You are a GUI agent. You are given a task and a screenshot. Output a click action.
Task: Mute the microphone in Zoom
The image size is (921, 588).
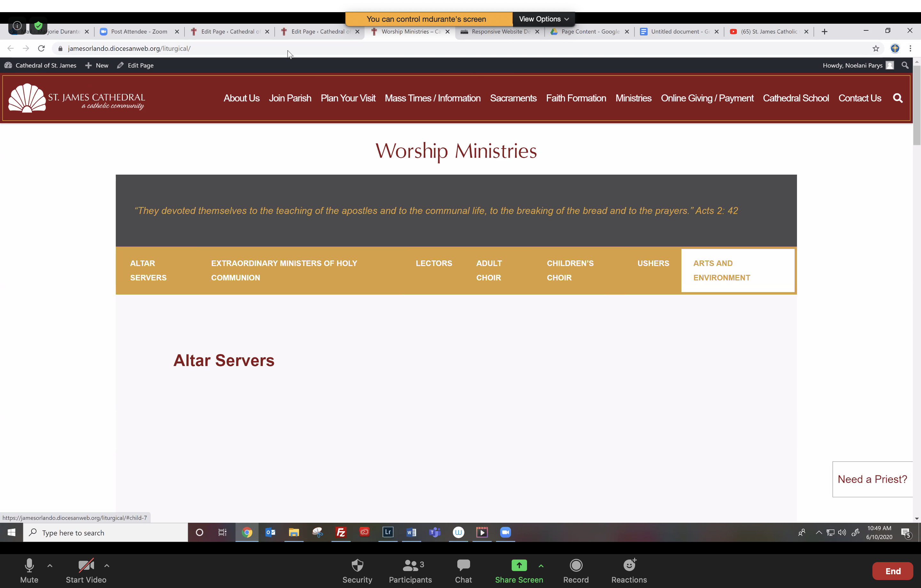tap(29, 570)
